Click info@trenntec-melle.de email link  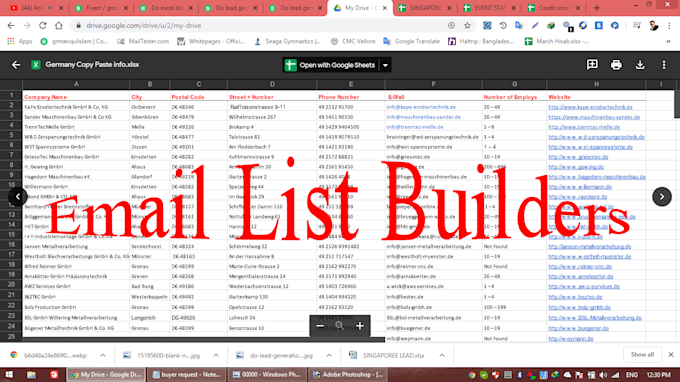coord(415,127)
